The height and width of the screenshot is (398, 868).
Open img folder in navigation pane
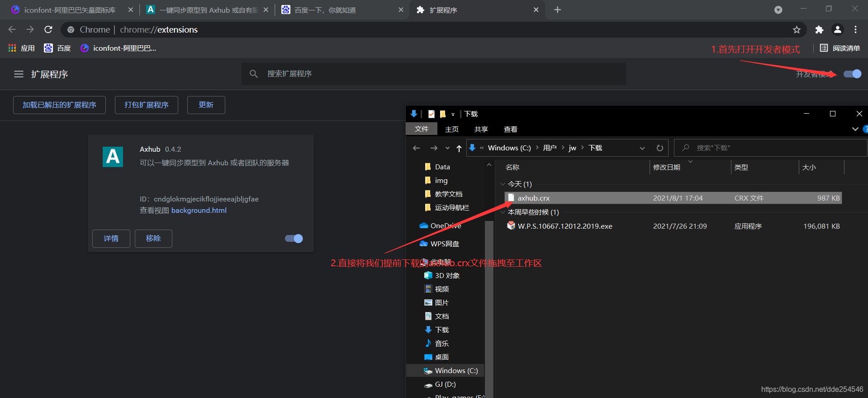(436, 181)
